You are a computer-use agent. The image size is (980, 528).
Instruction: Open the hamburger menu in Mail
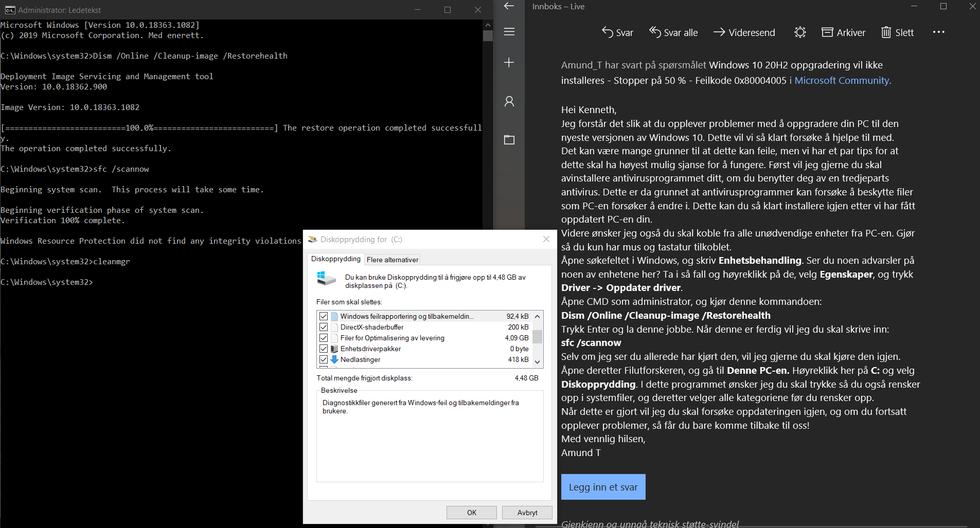(509, 32)
